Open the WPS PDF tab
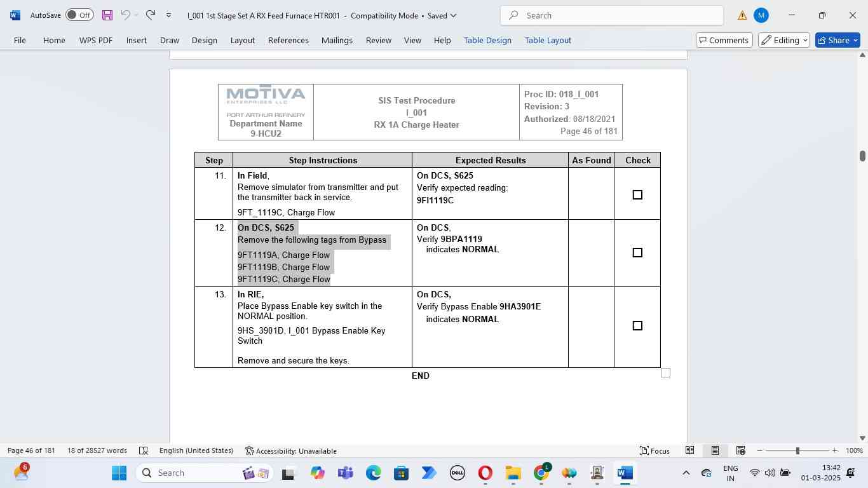This screenshot has height=488, width=868. pos(96,40)
